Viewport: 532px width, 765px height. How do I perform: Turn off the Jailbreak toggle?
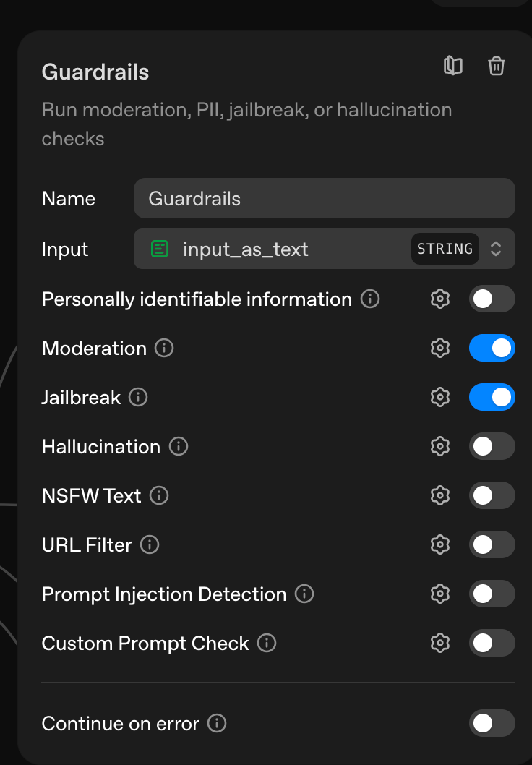492,398
